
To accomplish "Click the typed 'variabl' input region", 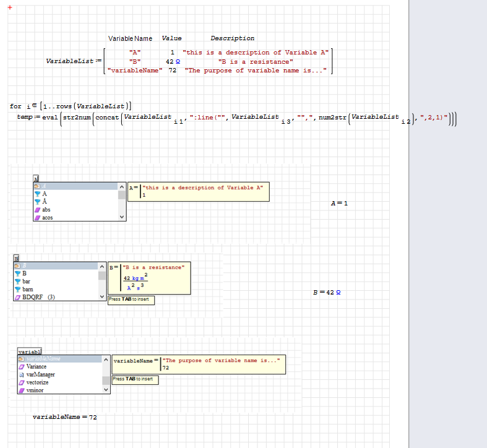I will [30, 351].
